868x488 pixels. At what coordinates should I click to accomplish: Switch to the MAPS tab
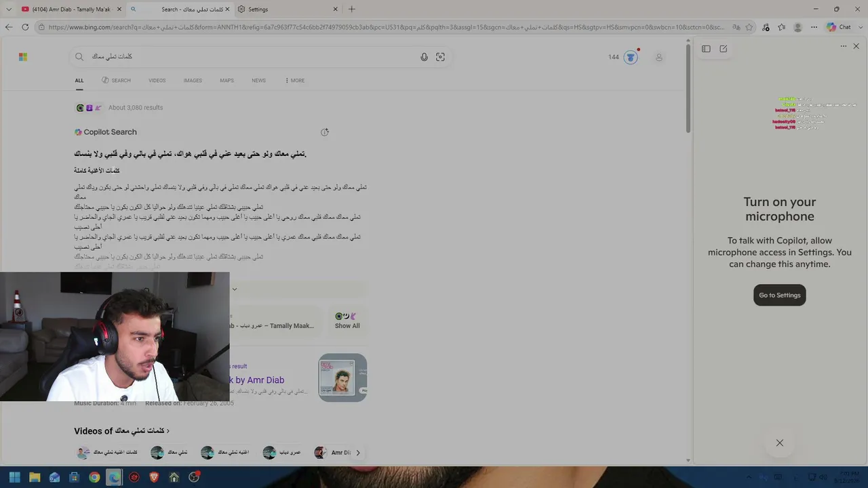tap(226, 81)
